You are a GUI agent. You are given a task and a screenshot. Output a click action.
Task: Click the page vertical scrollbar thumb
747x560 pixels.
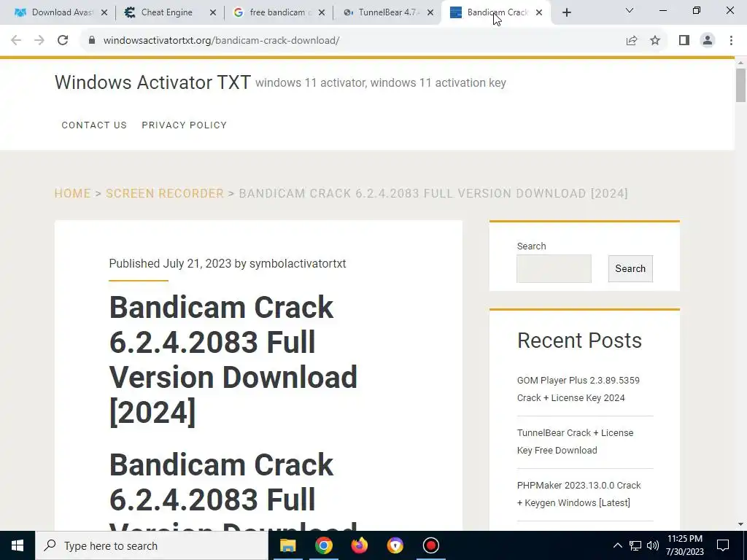(740, 85)
